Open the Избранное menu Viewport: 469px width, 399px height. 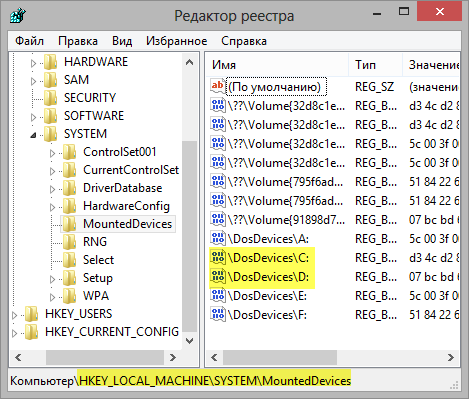(x=177, y=41)
